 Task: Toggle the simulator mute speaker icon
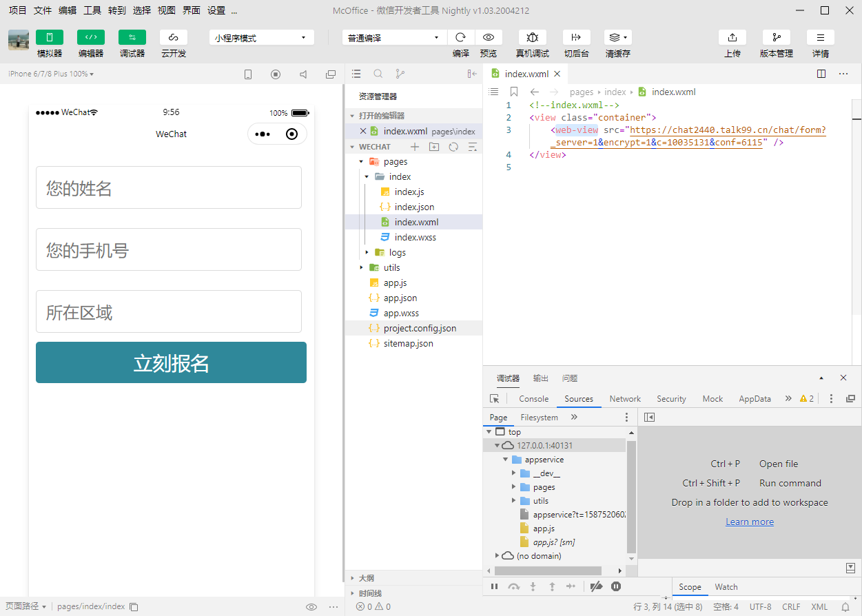pos(303,74)
